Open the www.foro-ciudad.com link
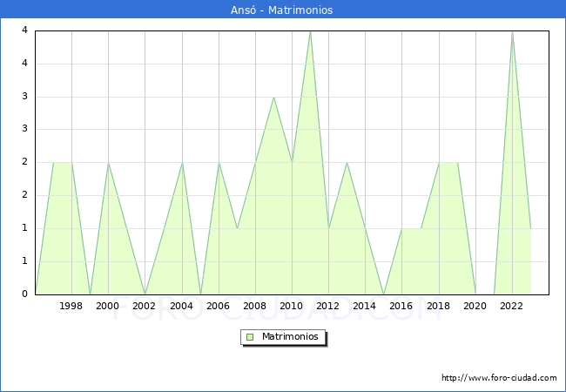Screen dimensions: 566x392 pyautogui.click(x=499, y=378)
